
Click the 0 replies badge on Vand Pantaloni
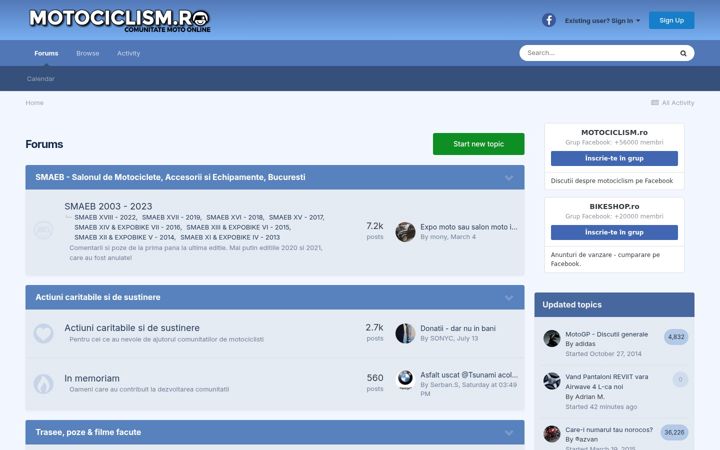(x=680, y=380)
